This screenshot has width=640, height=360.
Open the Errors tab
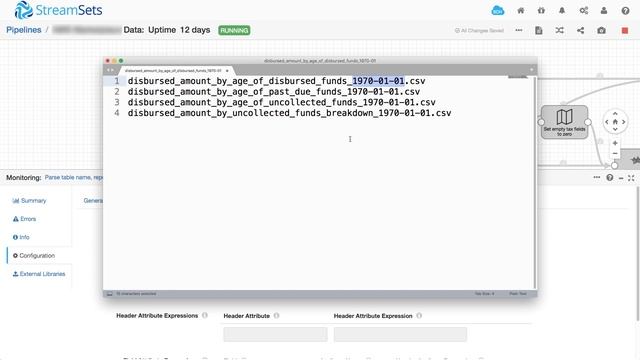(24, 219)
